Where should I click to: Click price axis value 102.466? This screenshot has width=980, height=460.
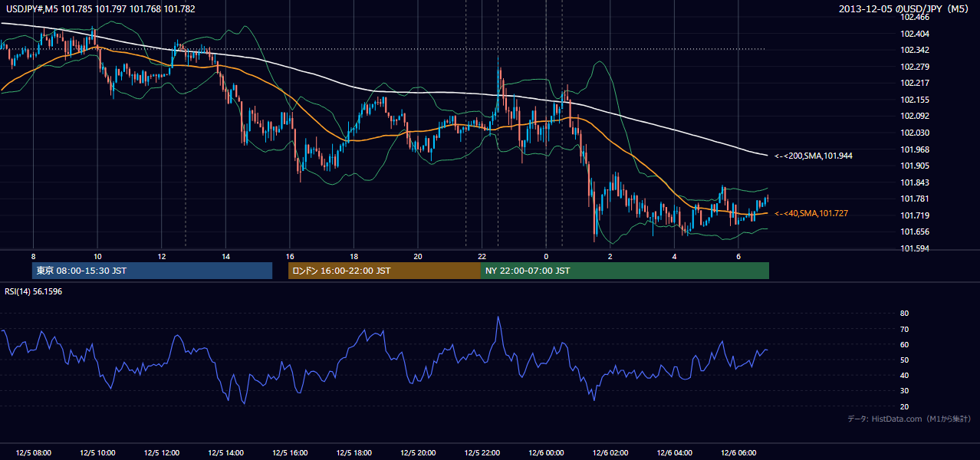[914, 17]
